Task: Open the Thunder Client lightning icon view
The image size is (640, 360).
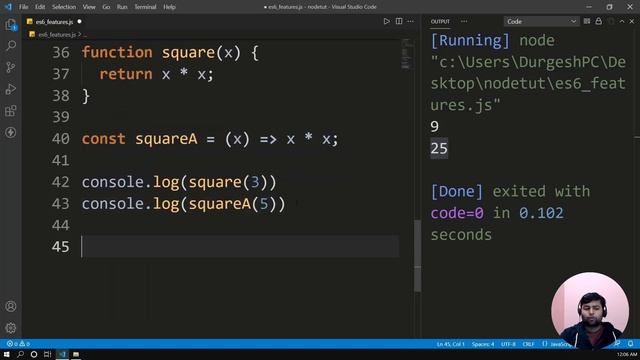Action: point(11,132)
